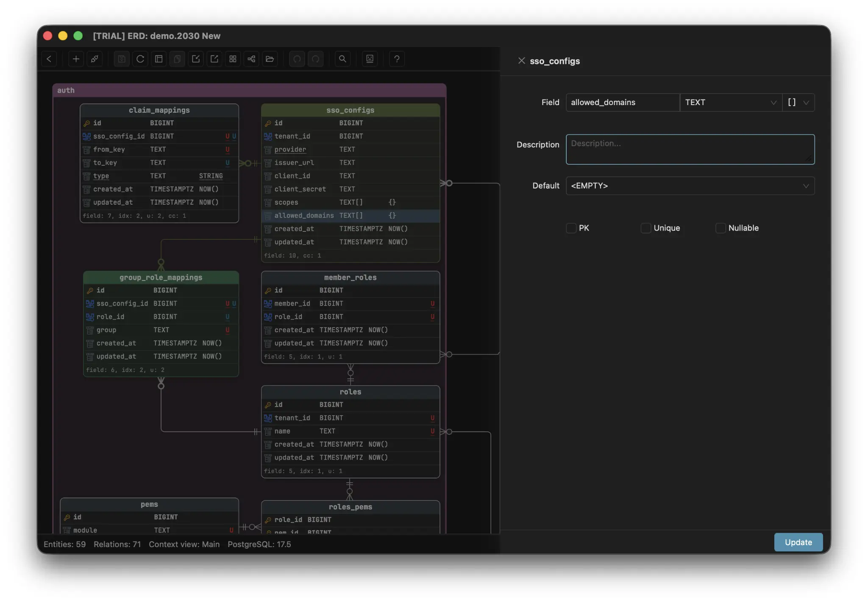Click the Description text area
The width and height of the screenshot is (868, 603).
click(690, 150)
